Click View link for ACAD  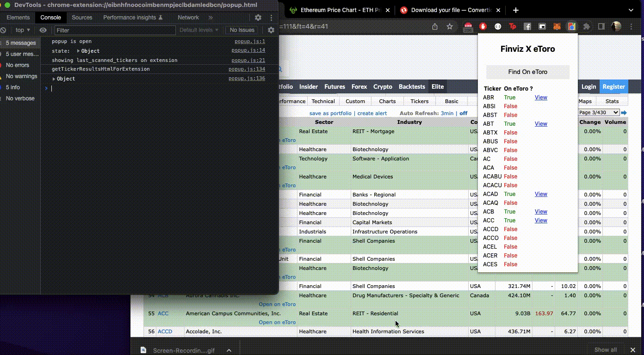[x=541, y=194]
